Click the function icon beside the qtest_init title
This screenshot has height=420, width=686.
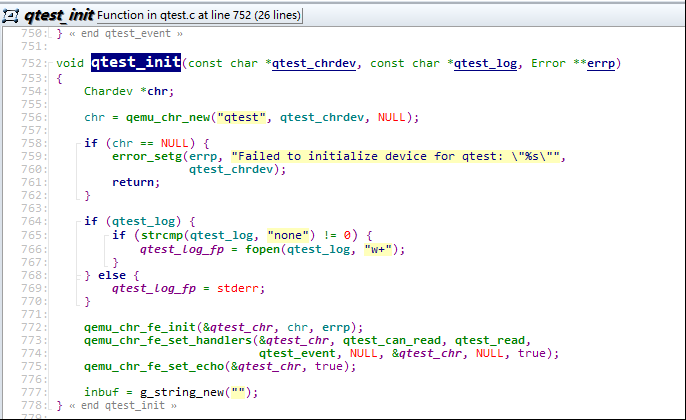pyautogui.click(x=12, y=17)
